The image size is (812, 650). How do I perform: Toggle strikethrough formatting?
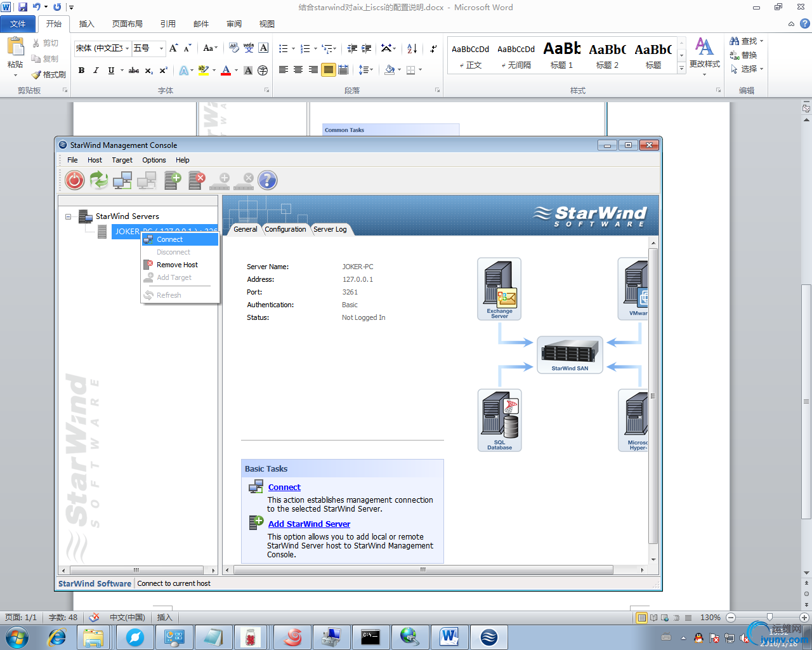click(x=134, y=70)
